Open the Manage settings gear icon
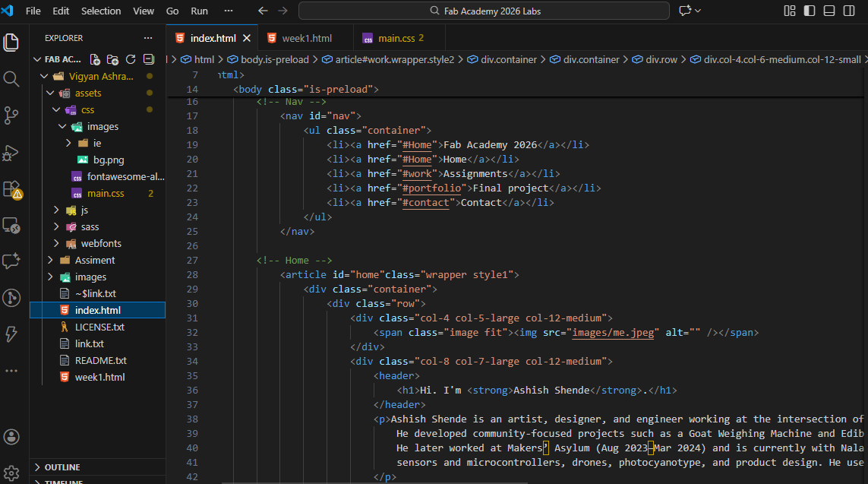The image size is (868, 484). click(x=11, y=473)
